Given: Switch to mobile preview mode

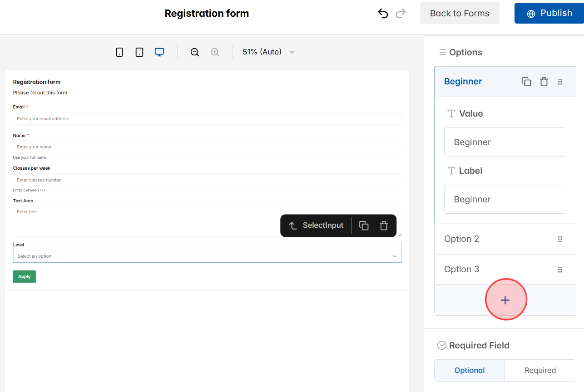Looking at the screenshot, I should [x=119, y=52].
